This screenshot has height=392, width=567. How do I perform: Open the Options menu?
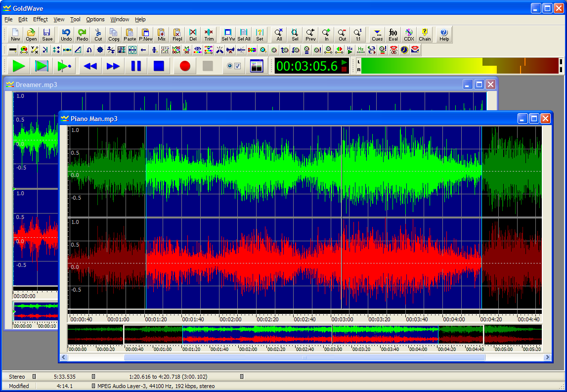(95, 19)
